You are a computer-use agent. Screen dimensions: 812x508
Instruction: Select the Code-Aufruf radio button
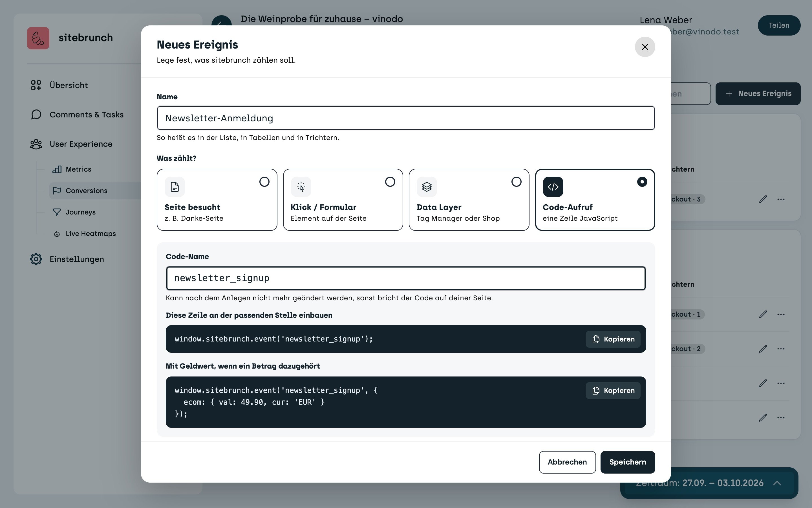pyautogui.click(x=642, y=182)
